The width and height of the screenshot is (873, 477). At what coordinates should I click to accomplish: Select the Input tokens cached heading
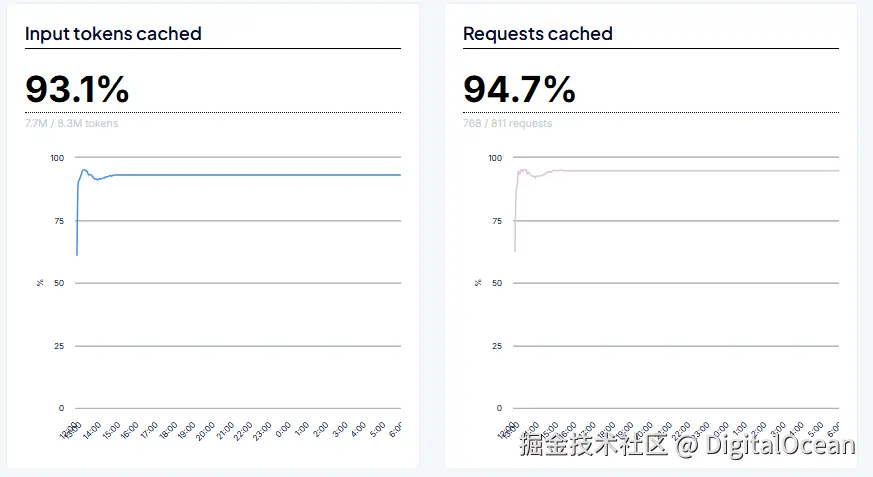tap(113, 34)
